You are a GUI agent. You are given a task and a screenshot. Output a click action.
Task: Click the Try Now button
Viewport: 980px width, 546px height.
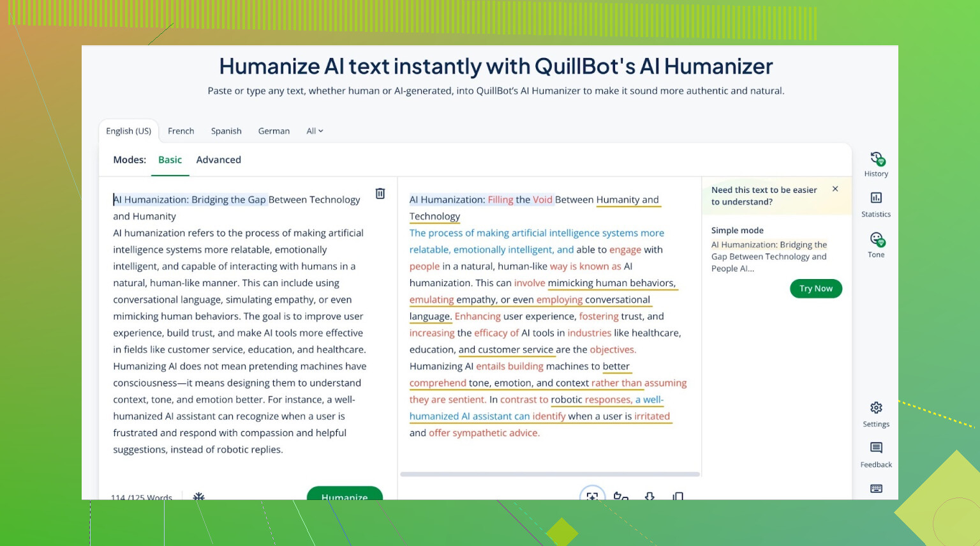pyautogui.click(x=815, y=289)
